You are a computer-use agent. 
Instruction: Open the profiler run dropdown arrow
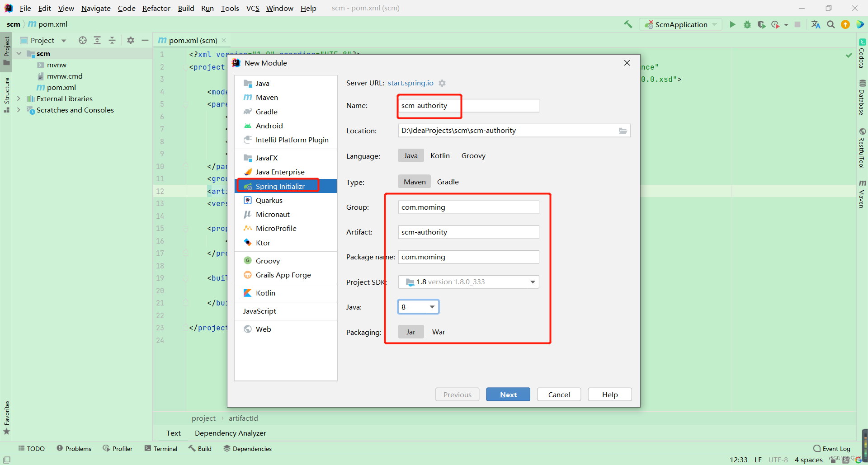click(x=786, y=25)
